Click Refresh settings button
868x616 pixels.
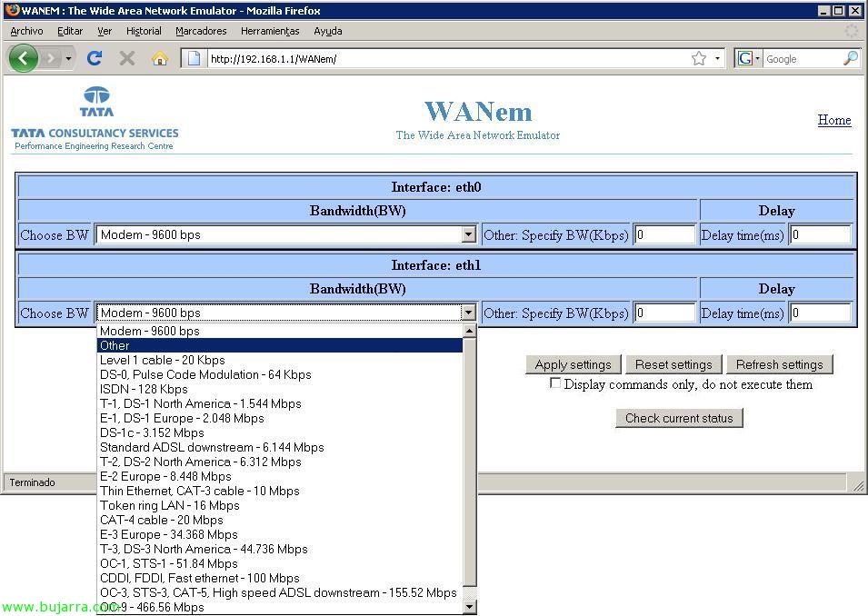[x=780, y=364]
